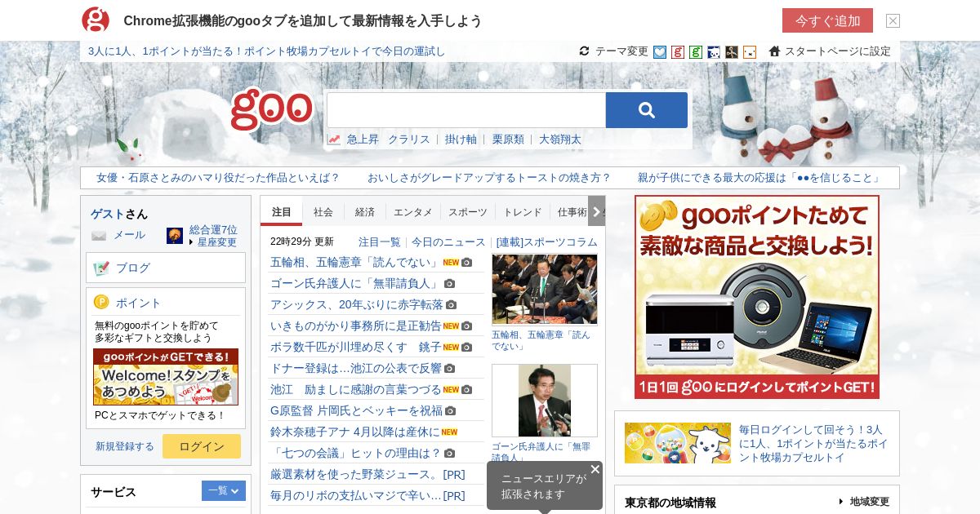
Task: Open [連載]スポーツコラム link
Action: click(x=546, y=242)
